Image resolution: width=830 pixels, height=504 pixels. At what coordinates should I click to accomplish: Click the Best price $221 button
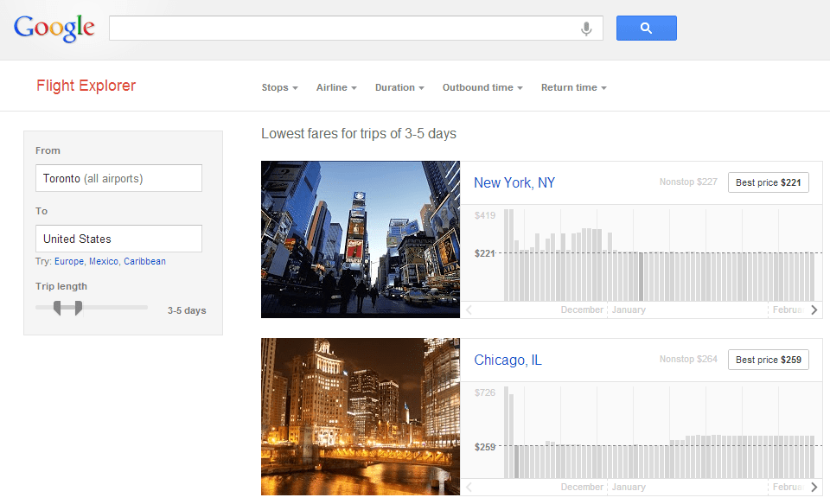point(768,182)
